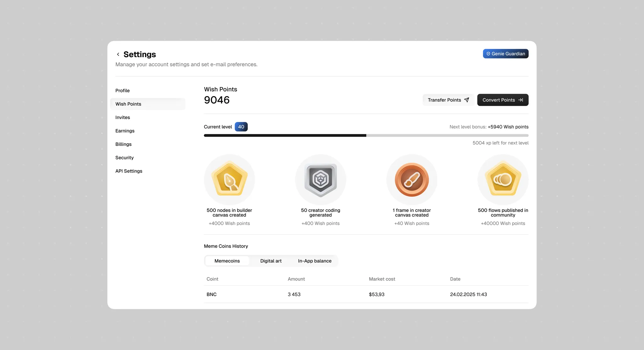Image resolution: width=644 pixels, height=350 pixels.
Task: Open the Security settings
Action: (125, 158)
